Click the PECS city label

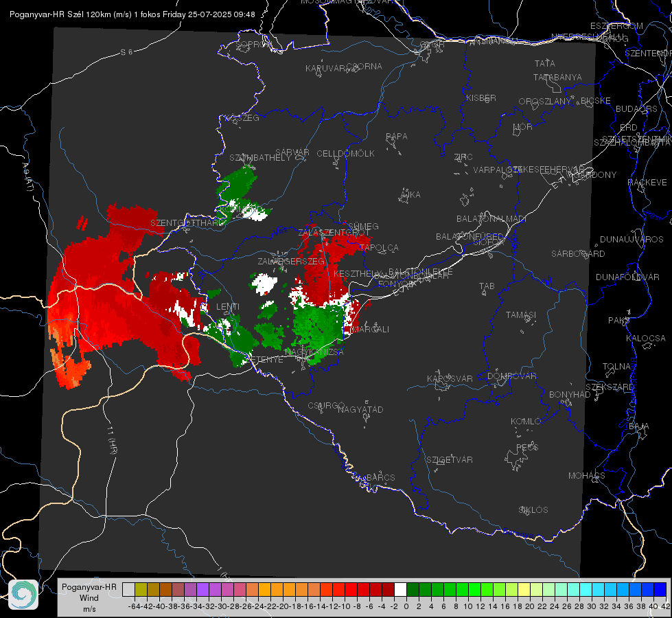click(x=527, y=447)
